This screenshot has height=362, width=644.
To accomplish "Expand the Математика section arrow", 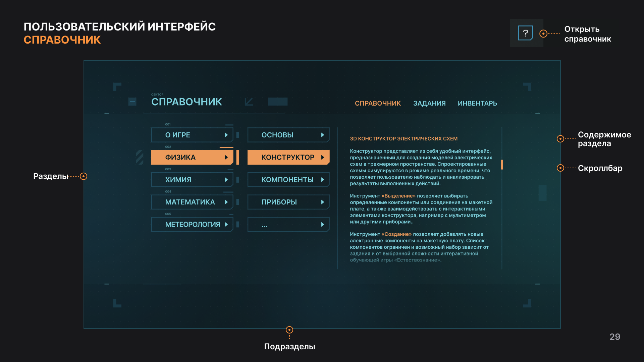I will tap(226, 202).
